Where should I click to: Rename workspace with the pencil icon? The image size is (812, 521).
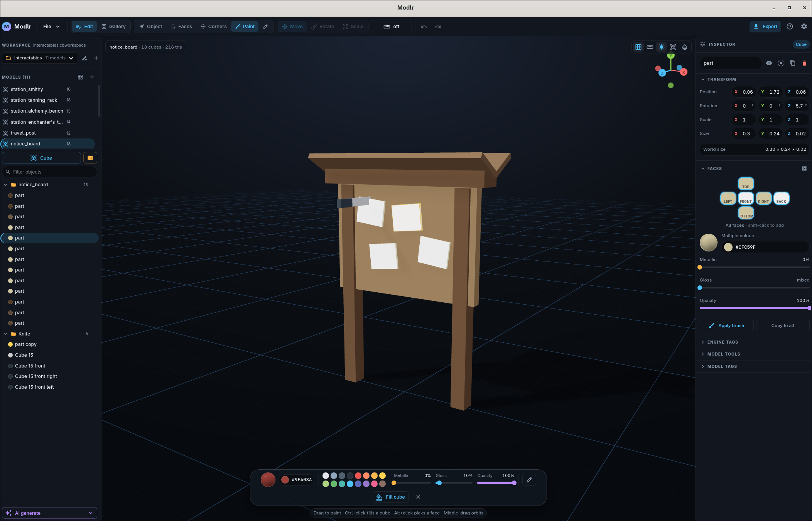[84, 58]
